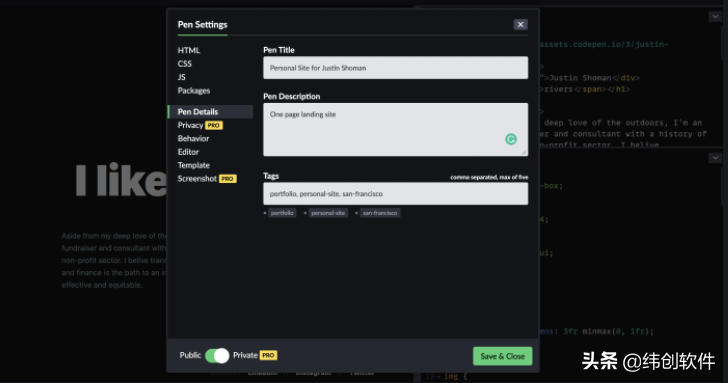Open the Screenshot settings tab
The width and height of the screenshot is (728, 383).
[x=197, y=179]
